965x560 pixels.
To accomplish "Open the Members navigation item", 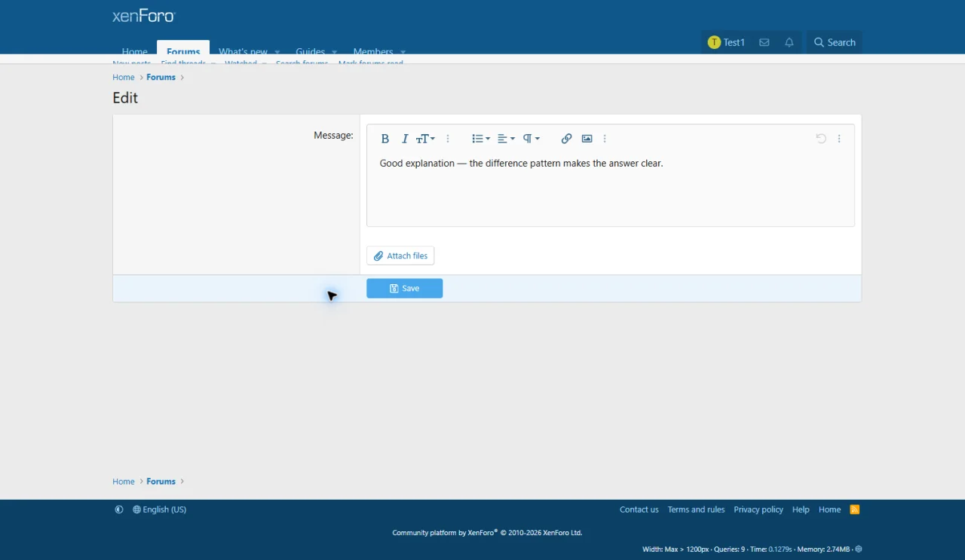I will pyautogui.click(x=373, y=51).
